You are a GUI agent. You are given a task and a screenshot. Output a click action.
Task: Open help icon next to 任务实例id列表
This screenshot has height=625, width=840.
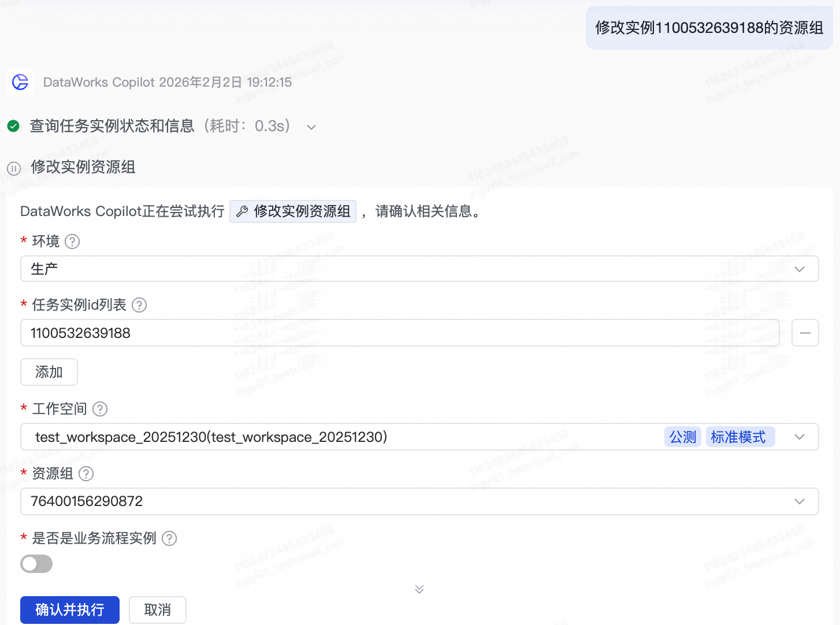139,305
